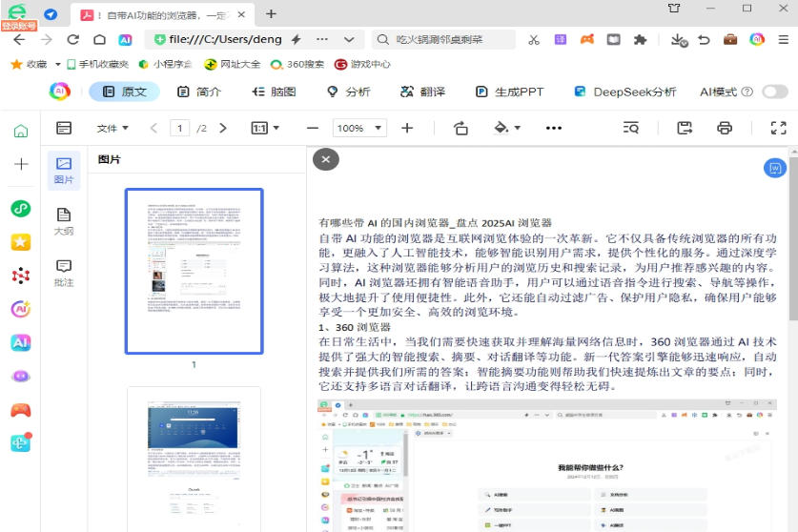
Task: Open the game controller extension icon
Action: 586,39
